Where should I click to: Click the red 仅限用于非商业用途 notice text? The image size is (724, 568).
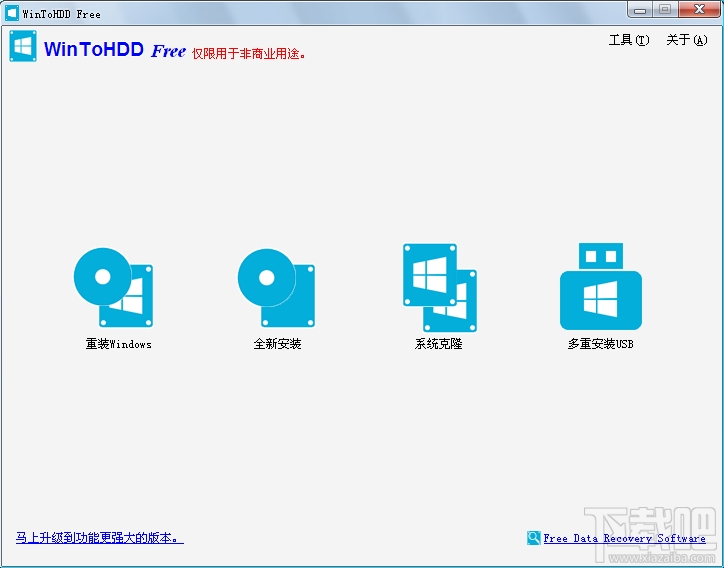click(249, 54)
